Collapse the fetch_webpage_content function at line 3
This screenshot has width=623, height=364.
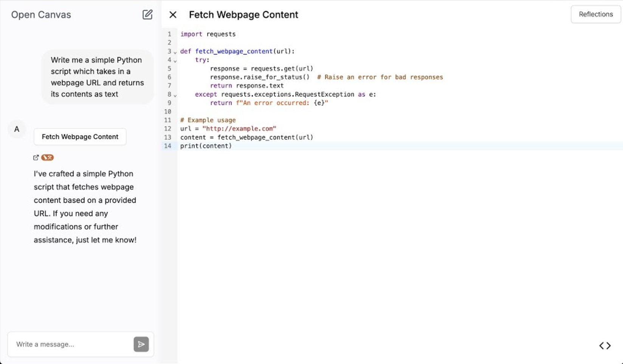click(x=175, y=52)
